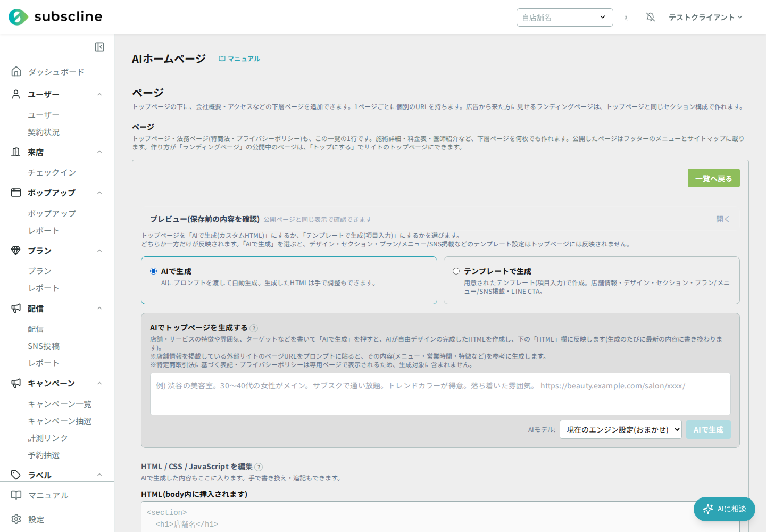Viewport: 766px width, 532px height.
Task: Click the subscline logo
Action: [x=55, y=17]
